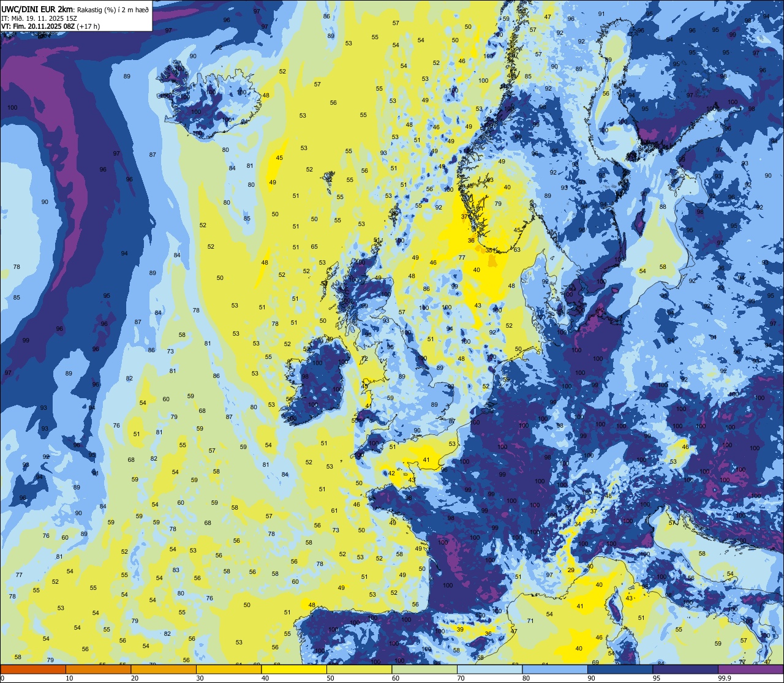Click the "10" legend scale label

click(x=70, y=678)
